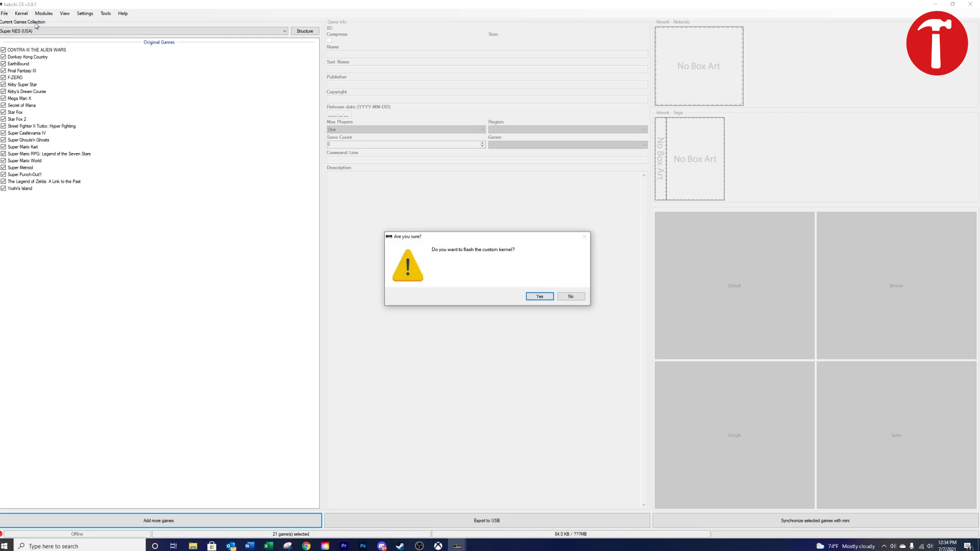This screenshot has height=551, width=980.
Task: Click Default artwork button
Action: click(733, 285)
